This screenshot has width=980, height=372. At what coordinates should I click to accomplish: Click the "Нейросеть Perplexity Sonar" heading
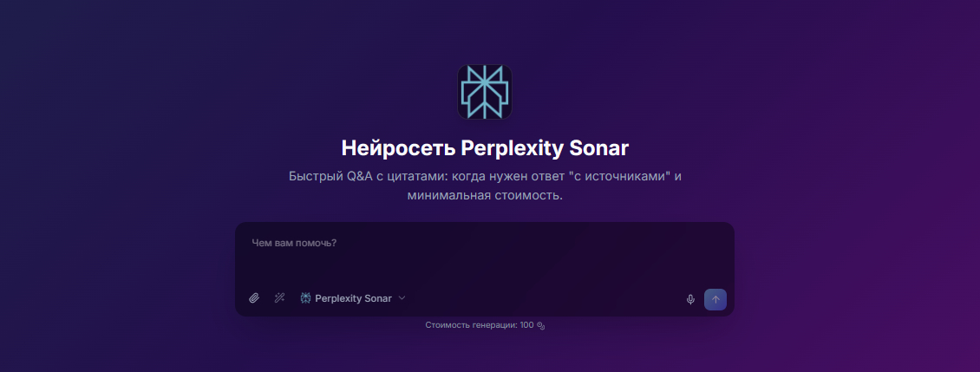tap(485, 149)
